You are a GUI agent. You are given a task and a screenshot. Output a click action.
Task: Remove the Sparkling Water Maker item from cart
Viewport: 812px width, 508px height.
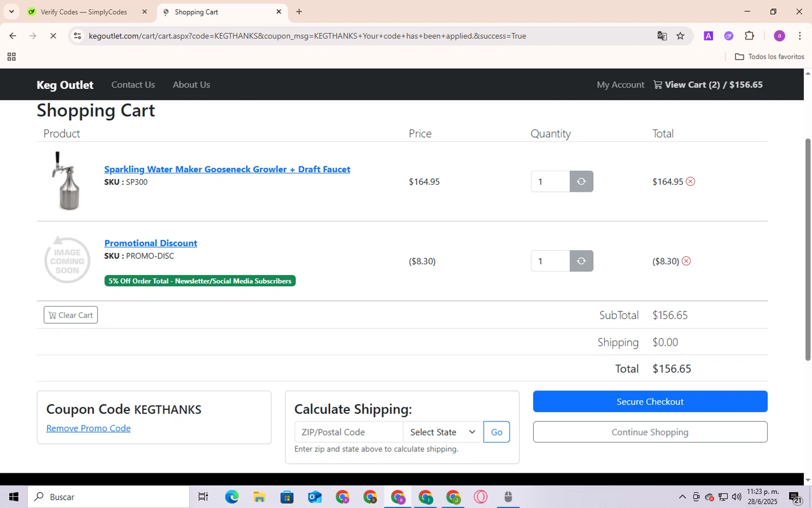tap(690, 181)
